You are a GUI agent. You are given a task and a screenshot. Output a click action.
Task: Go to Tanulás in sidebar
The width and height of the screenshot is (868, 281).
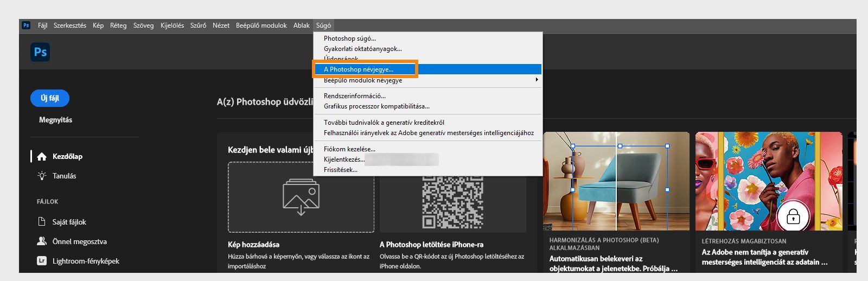[64, 176]
